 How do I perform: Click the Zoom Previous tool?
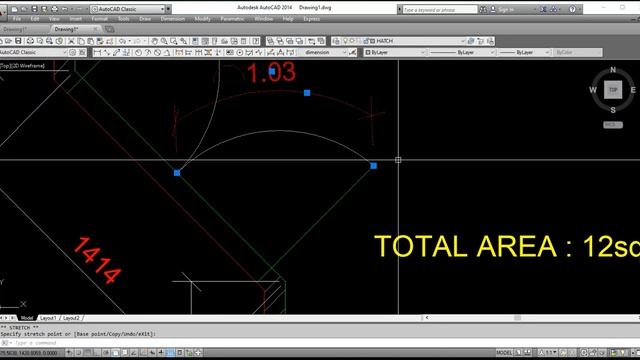pos(184,41)
